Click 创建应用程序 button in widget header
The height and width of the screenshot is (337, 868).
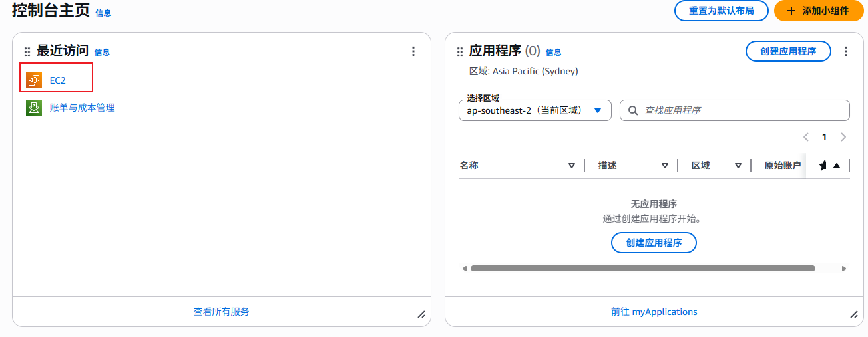pos(788,51)
